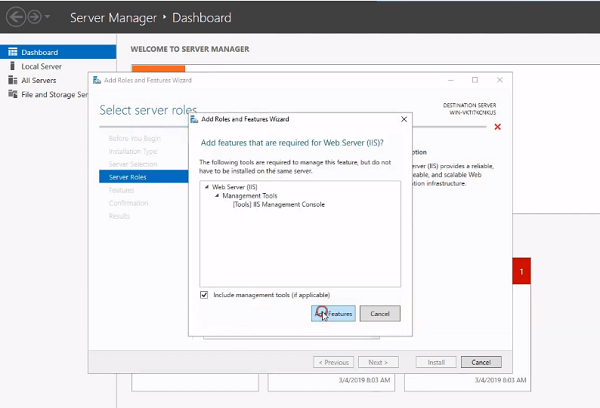The image size is (600, 408).
Task: Select Dashboard in the left navigation
Action: click(58, 52)
